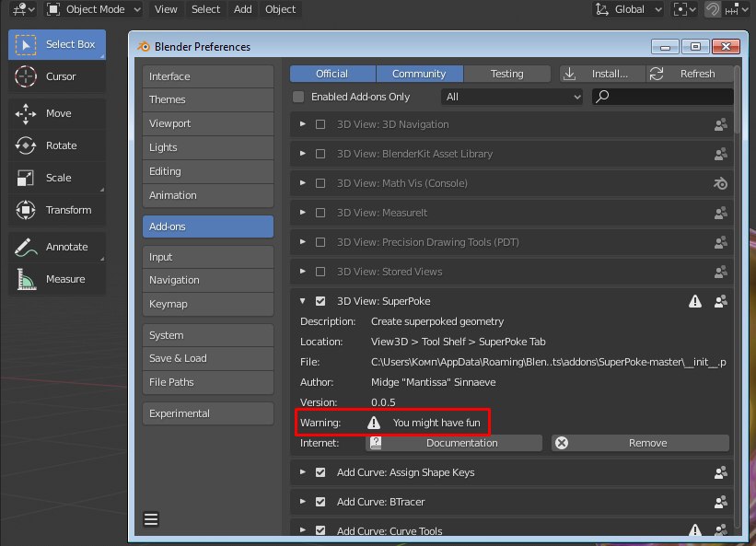Screen dimensions: 756x546
Task: Switch to the Themes preferences section
Action: (208, 99)
